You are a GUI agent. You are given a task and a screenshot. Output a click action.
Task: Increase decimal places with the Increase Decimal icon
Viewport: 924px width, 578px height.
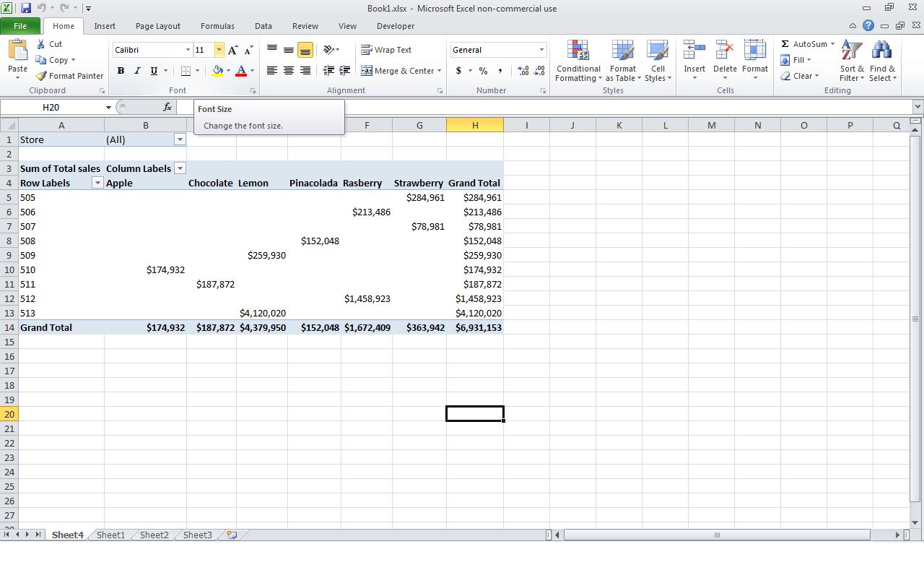pyautogui.click(x=522, y=71)
